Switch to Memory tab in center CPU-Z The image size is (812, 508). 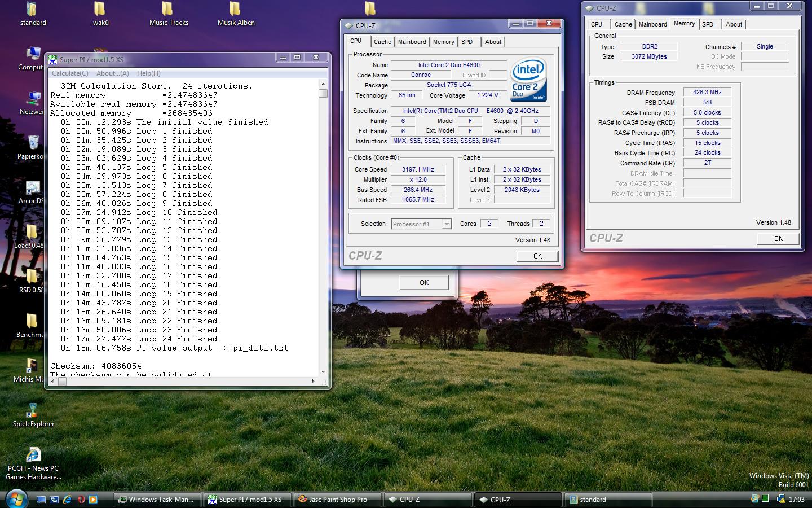pyautogui.click(x=444, y=42)
